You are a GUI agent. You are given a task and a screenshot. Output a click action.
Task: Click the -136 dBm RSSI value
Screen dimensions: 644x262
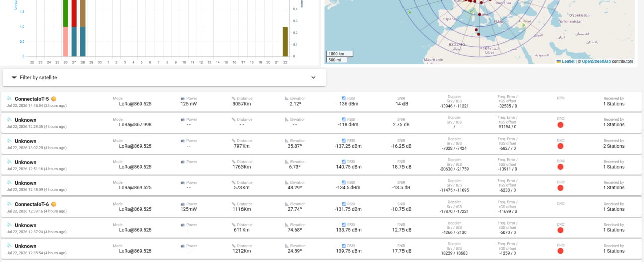348,104
